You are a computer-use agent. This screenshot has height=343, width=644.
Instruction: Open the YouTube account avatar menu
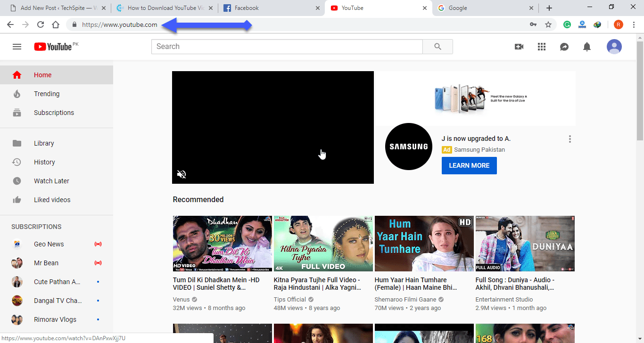(614, 47)
